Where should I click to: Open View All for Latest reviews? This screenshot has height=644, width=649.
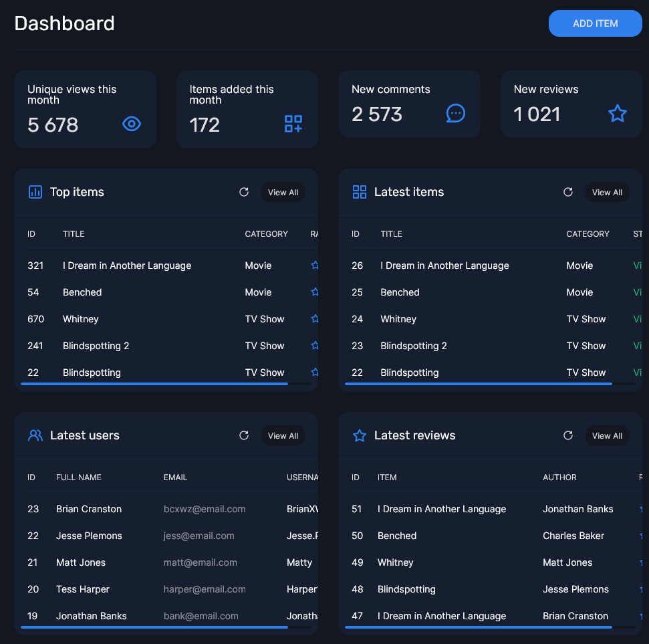607,435
